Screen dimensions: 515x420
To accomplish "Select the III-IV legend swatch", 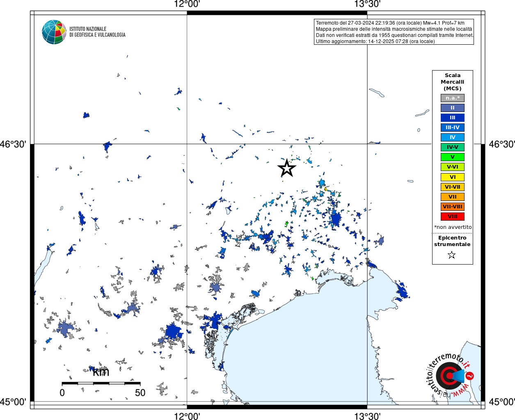I will (452, 128).
